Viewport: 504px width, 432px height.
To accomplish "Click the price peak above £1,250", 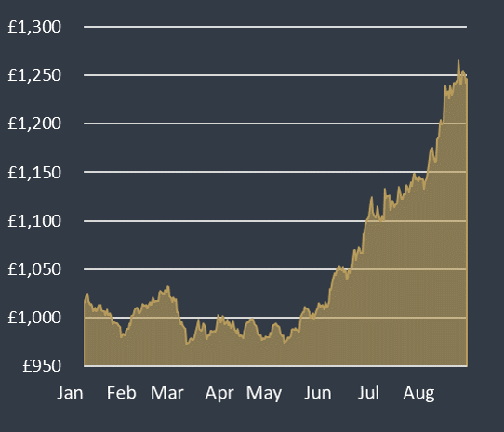I will click(458, 60).
